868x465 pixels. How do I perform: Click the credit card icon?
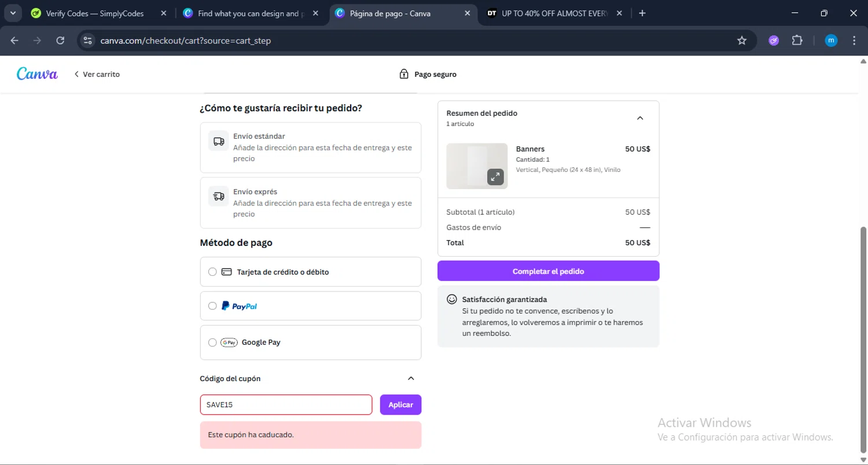(x=227, y=272)
